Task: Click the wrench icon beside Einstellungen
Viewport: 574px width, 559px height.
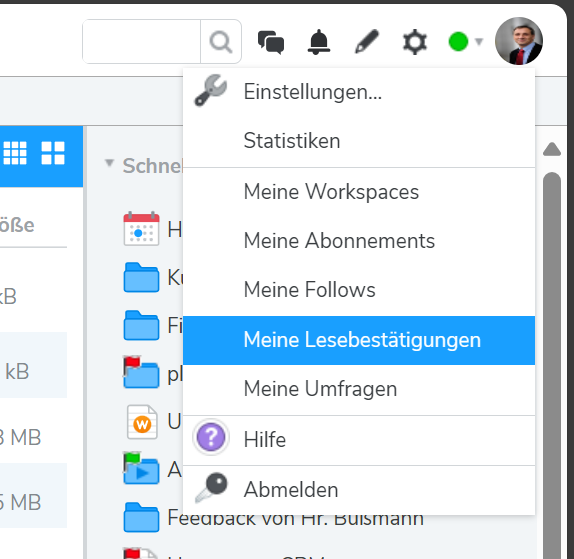Action: (x=210, y=90)
